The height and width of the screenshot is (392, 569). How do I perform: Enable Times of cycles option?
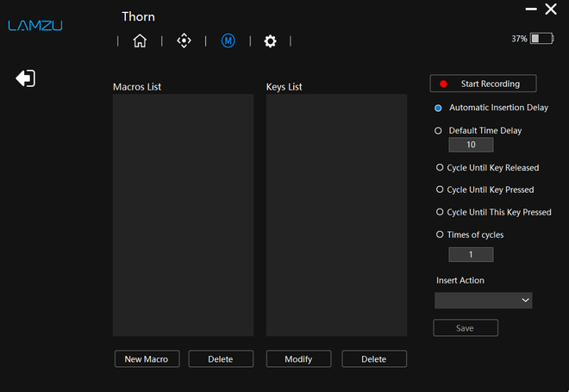coord(440,234)
